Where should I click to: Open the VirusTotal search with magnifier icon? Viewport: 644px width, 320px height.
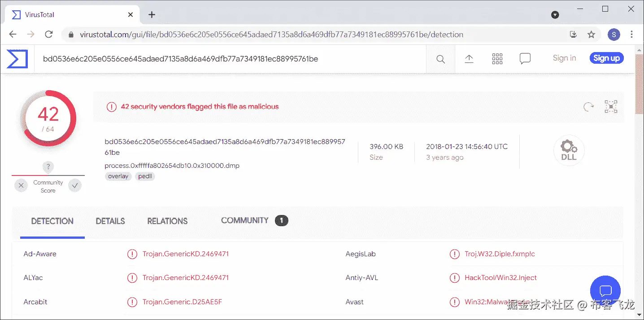[440, 59]
